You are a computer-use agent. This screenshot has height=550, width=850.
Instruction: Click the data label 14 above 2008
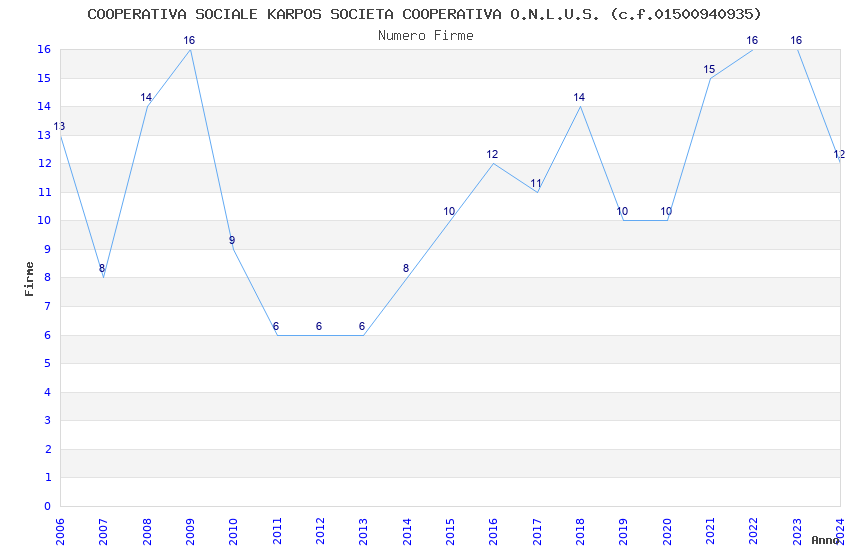click(146, 98)
